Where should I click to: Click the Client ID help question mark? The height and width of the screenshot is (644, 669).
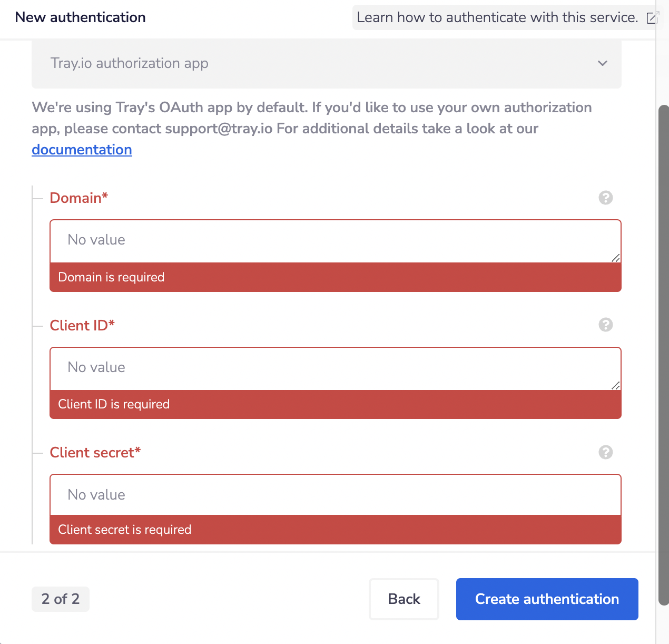pyautogui.click(x=606, y=325)
